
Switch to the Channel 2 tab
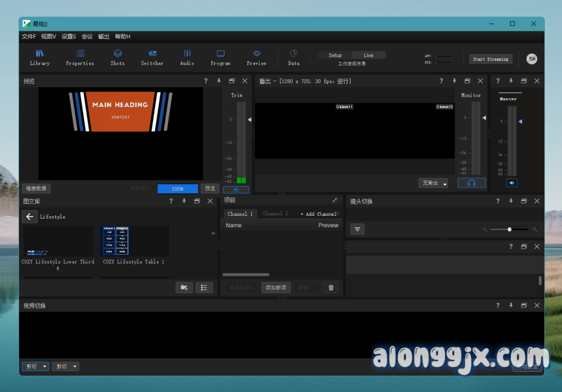[276, 214]
